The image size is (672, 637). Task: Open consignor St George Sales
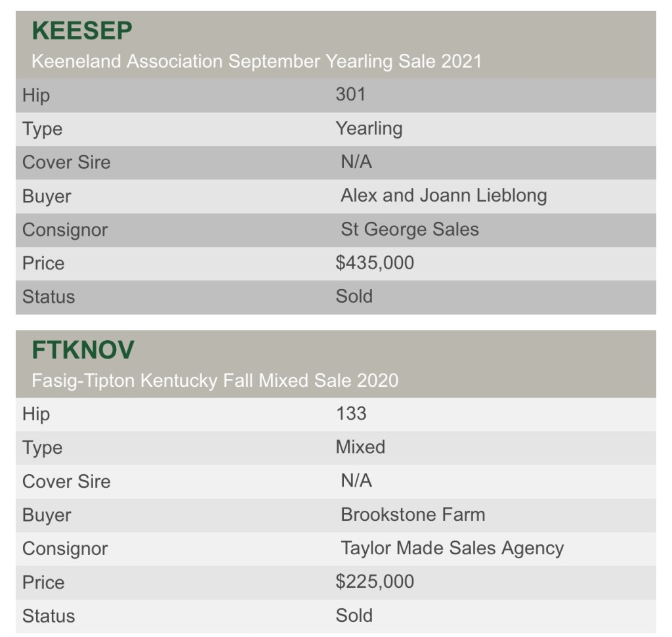[409, 229]
